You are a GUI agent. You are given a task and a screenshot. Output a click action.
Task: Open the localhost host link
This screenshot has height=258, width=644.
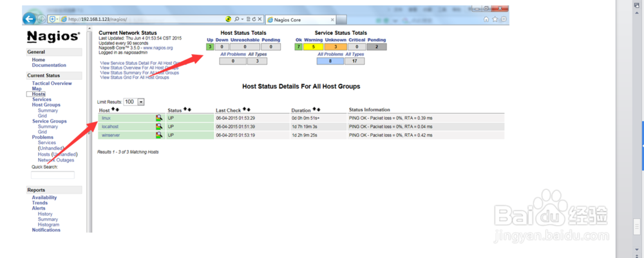[x=110, y=127]
